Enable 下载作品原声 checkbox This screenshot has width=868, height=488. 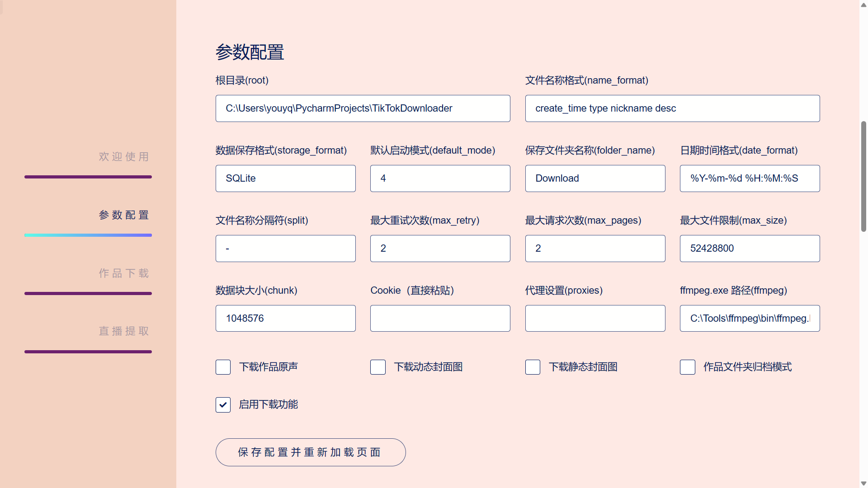tap(223, 366)
